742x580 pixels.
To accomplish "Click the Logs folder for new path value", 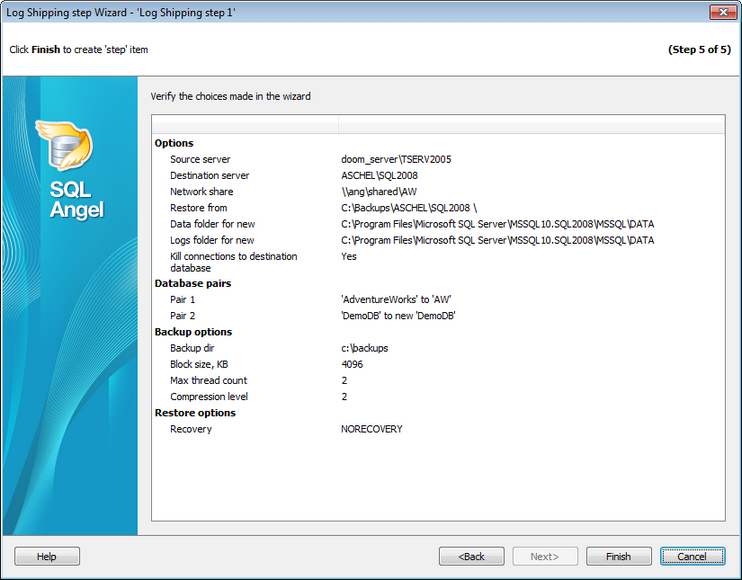I will [x=498, y=240].
